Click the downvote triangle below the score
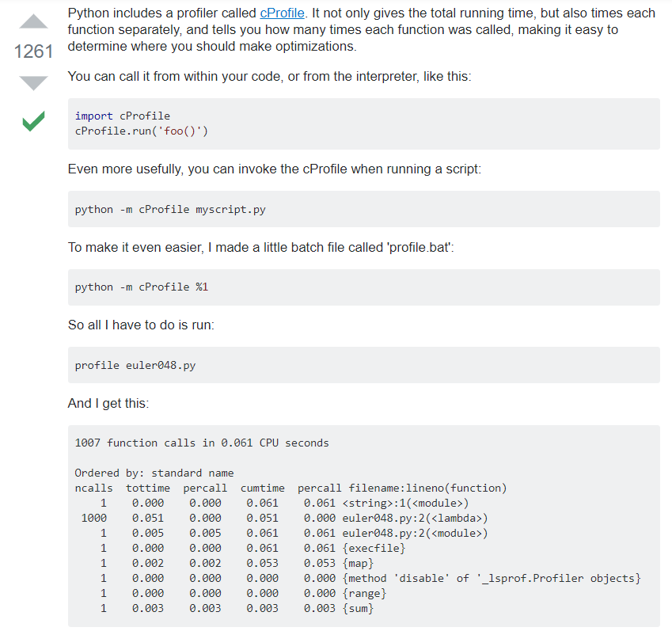 pos(32,82)
